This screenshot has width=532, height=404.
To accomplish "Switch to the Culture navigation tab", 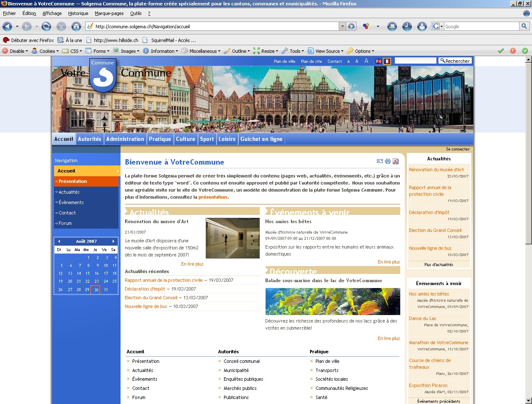I will (x=185, y=139).
